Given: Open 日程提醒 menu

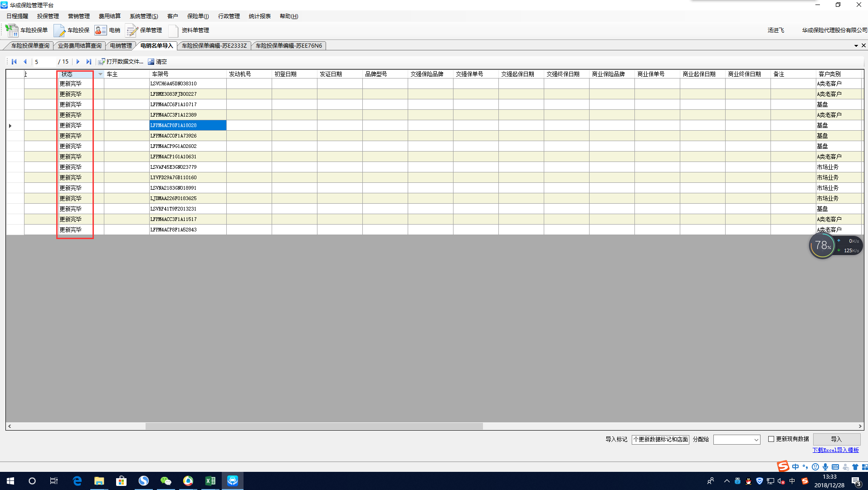Looking at the screenshot, I should coord(17,16).
